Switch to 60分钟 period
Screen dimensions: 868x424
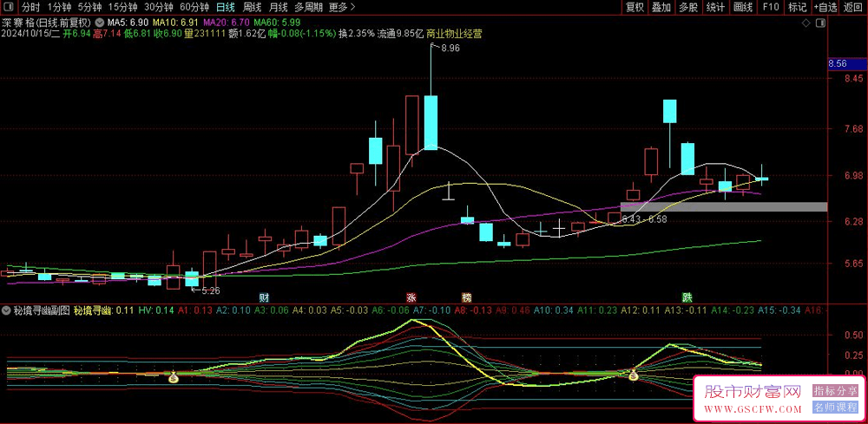pos(194,7)
